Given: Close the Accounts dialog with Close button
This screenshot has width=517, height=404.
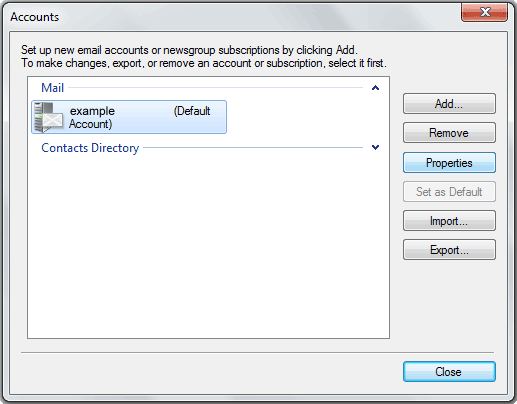Looking at the screenshot, I should (449, 372).
